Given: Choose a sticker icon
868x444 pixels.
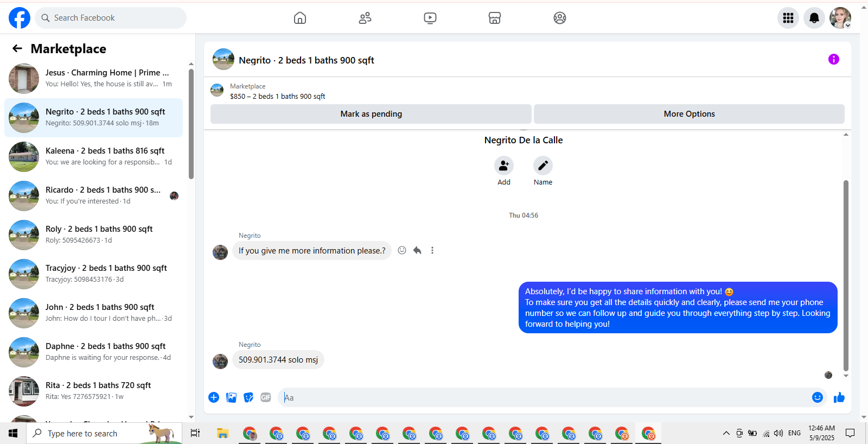Looking at the screenshot, I should (248, 397).
